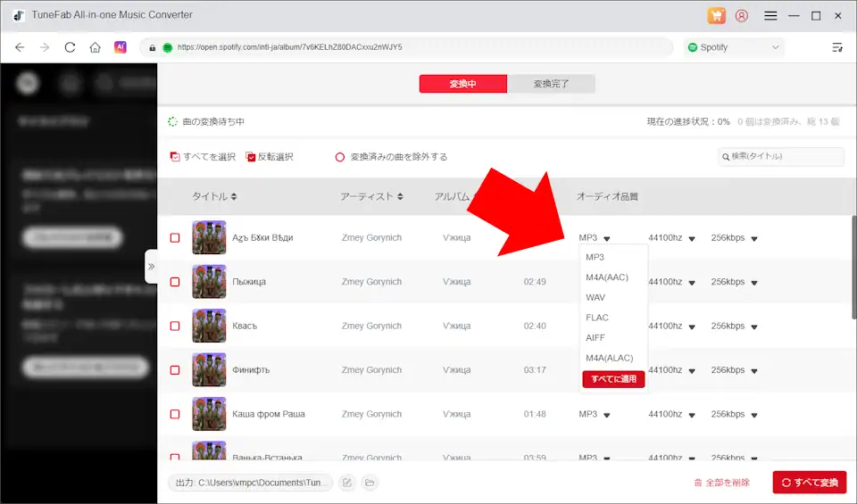Open the playlist queue icon at top right
The height and width of the screenshot is (504, 857).
pos(836,47)
